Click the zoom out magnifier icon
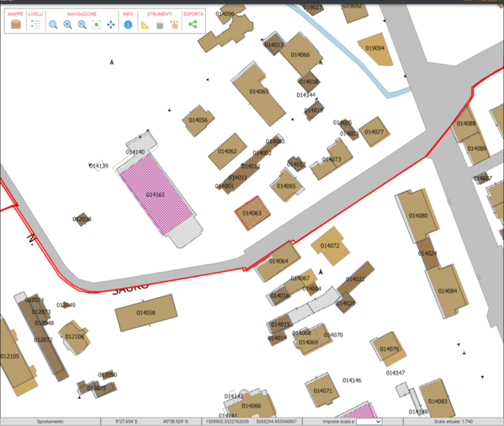 (82, 24)
